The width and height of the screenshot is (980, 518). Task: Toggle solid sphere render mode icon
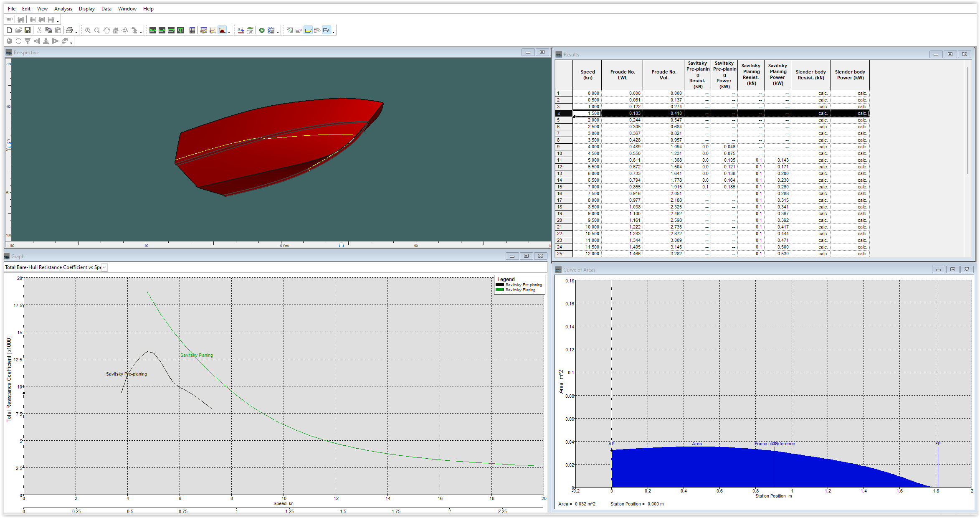tap(9, 41)
